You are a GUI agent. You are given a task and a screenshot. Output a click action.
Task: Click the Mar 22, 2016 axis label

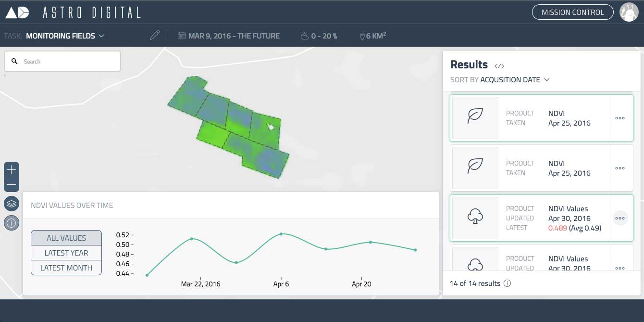click(200, 284)
